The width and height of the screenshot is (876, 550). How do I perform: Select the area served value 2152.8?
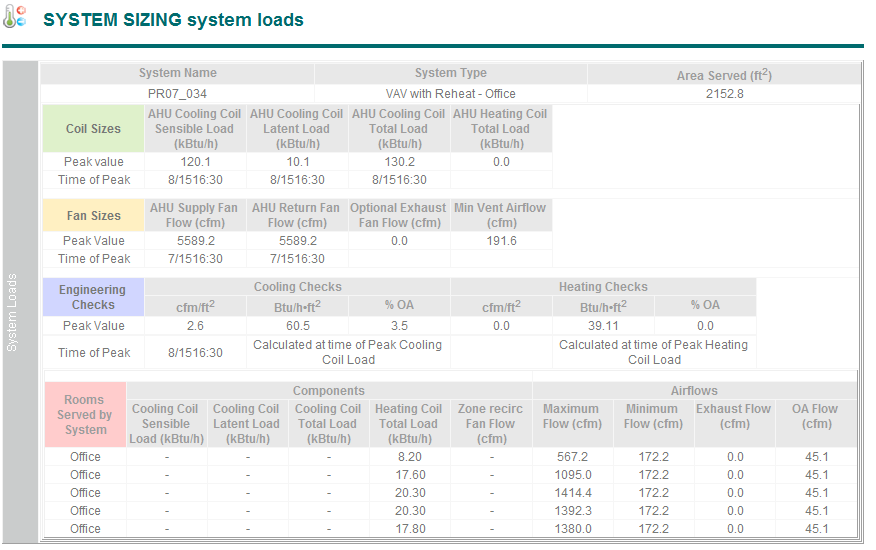(723, 94)
